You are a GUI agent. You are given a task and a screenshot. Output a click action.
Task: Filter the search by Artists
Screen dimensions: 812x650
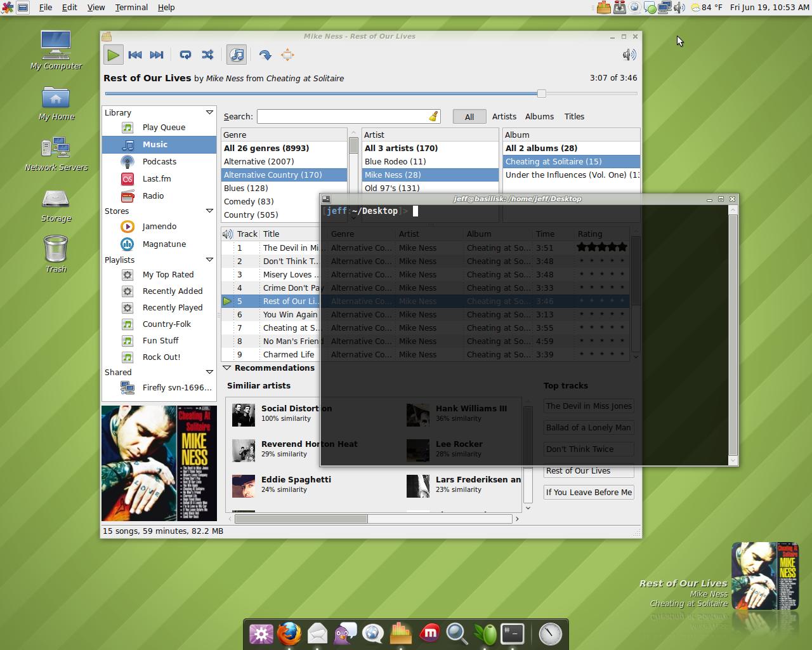tap(504, 116)
